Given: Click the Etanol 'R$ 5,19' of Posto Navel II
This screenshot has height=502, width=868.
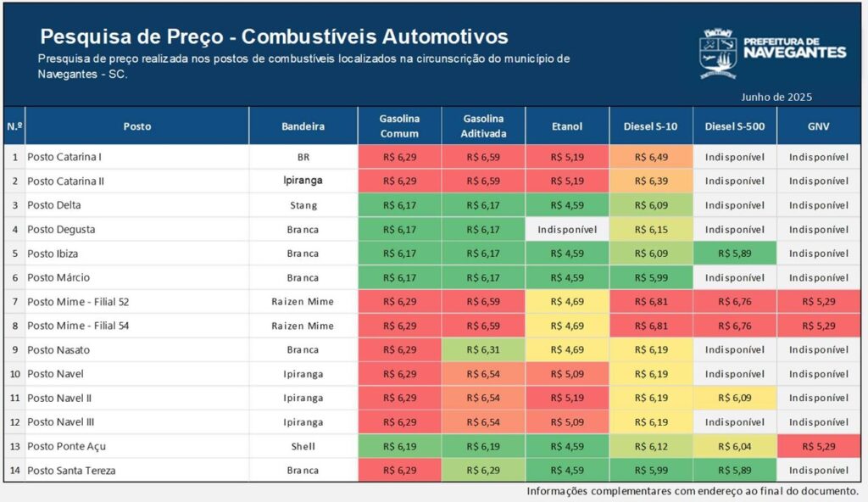Looking at the screenshot, I should pos(567,398).
